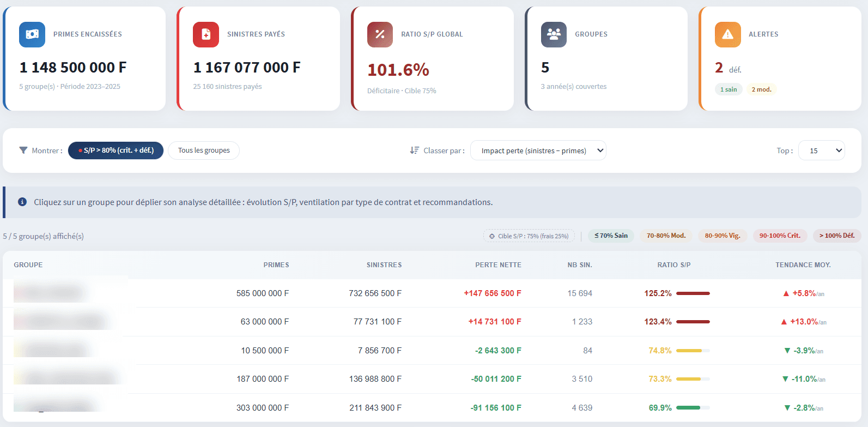Click the PERTE NETTE column header
868x427 pixels.
tap(498, 265)
